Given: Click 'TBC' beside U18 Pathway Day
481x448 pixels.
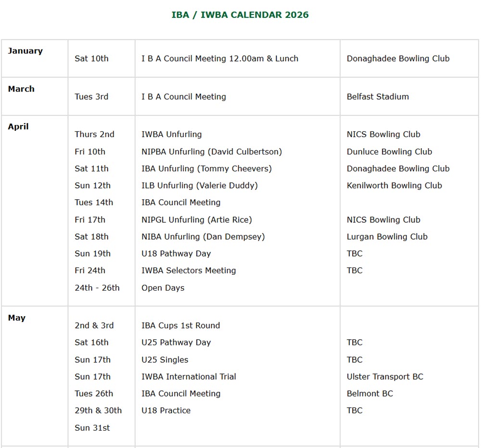Looking at the screenshot, I should tap(354, 254).
